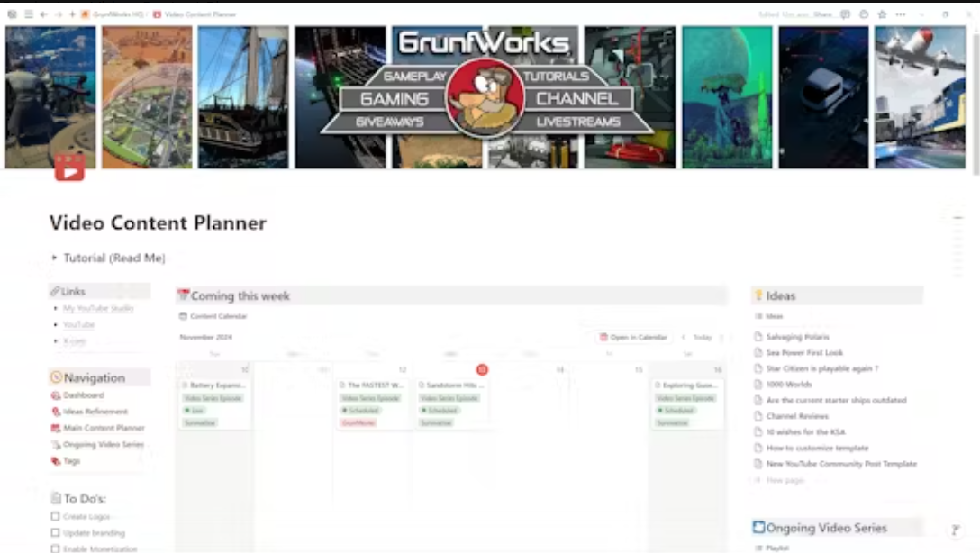Go back with the left arrow
This screenshot has width=980, height=553.
(x=43, y=14)
